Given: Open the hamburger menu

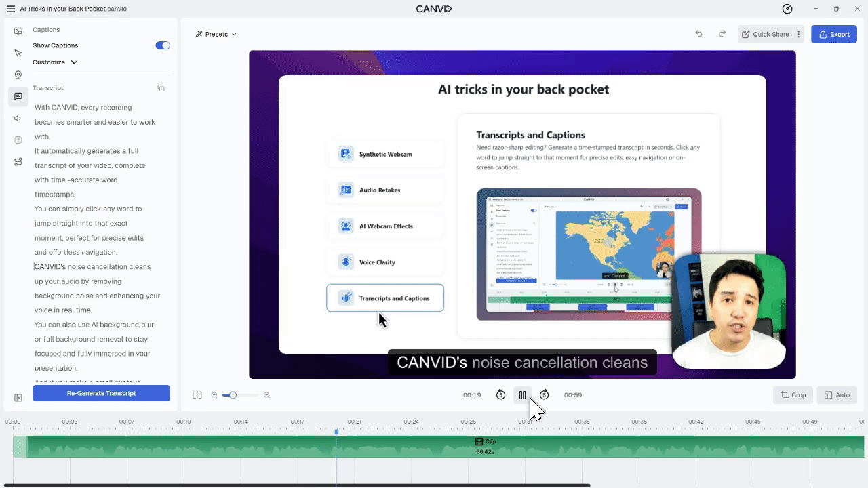Looking at the screenshot, I should [11, 9].
